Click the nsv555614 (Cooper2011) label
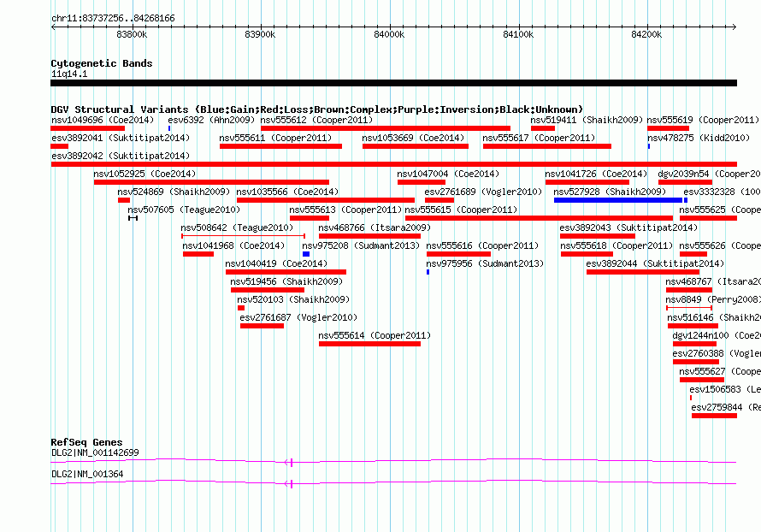Viewport: 761px width, 532px height. (x=375, y=335)
